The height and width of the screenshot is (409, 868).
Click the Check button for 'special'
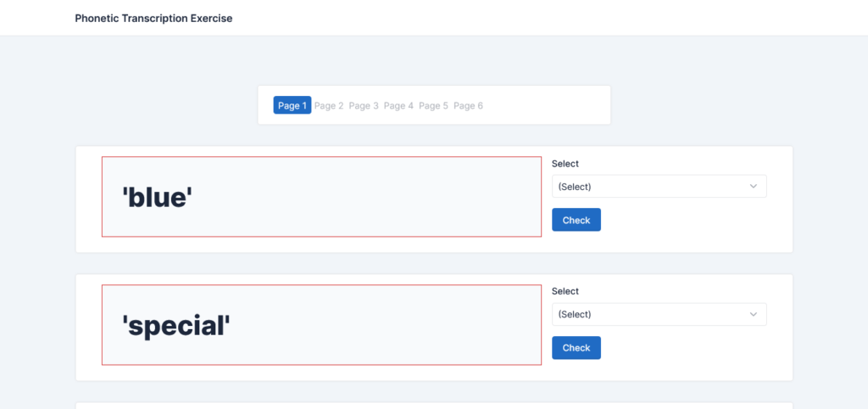576,348
